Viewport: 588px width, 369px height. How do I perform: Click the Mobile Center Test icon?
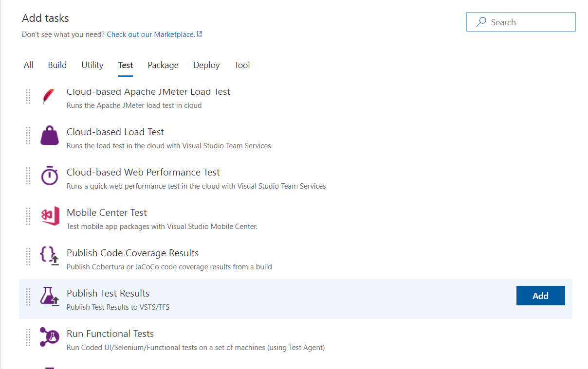tap(50, 216)
